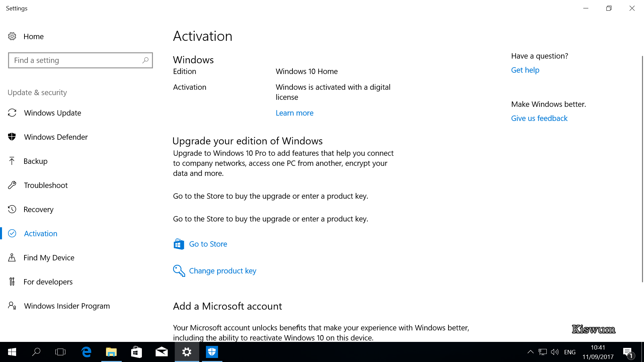Click Change product key link
The image size is (644, 362).
(x=223, y=271)
